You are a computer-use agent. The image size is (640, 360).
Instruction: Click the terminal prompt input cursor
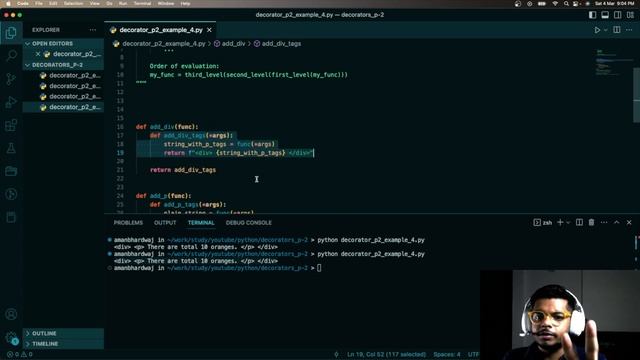319,268
